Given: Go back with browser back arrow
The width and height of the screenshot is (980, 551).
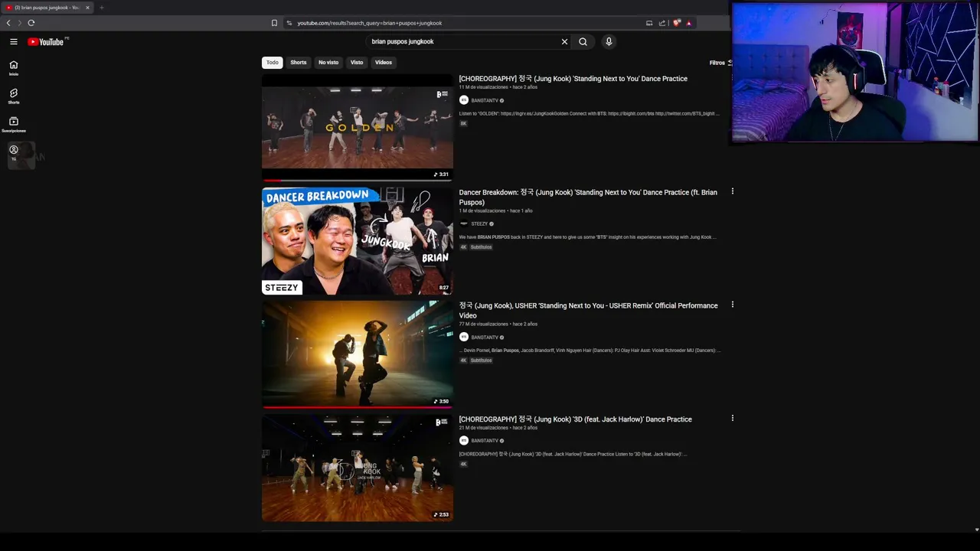Looking at the screenshot, I should pos(8,23).
